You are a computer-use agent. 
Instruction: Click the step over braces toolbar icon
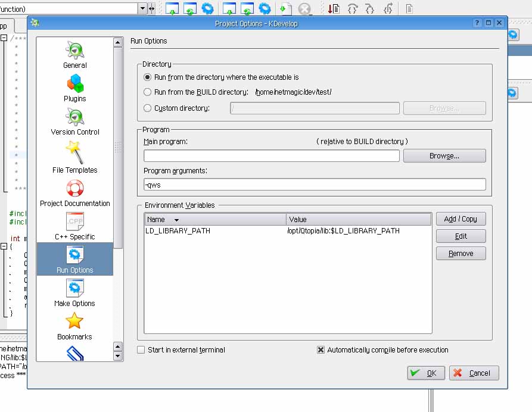(353, 9)
